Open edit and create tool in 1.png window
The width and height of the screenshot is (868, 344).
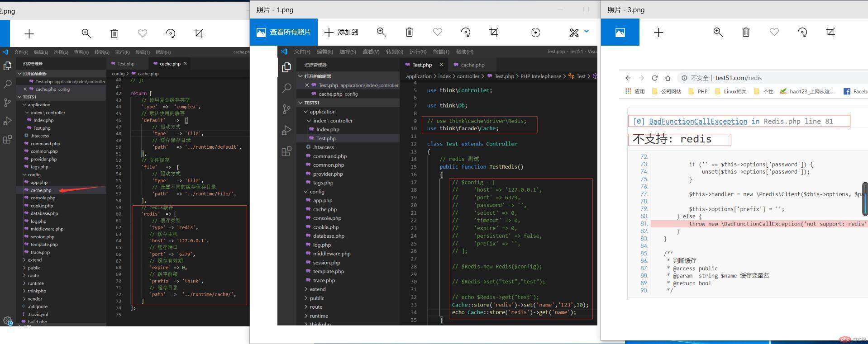[x=574, y=32]
